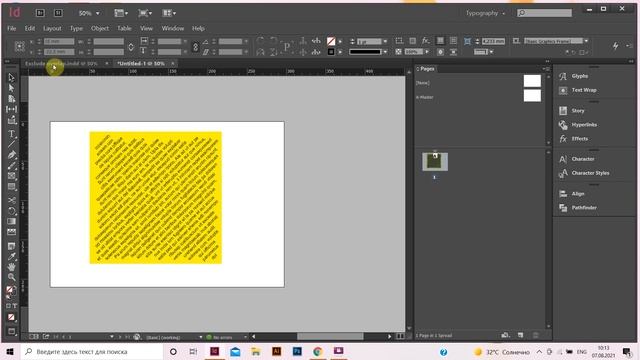The height and width of the screenshot is (360, 640).
Task: Select the Gradient Swatch tool
Action: tap(11, 221)
